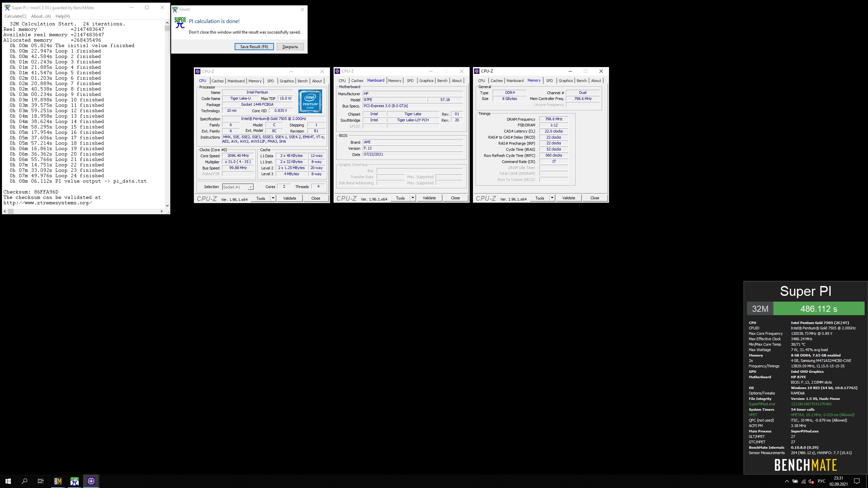
Task: Open Mainboard tab in first CPU-Z window
Action: [x=236, y=81]
